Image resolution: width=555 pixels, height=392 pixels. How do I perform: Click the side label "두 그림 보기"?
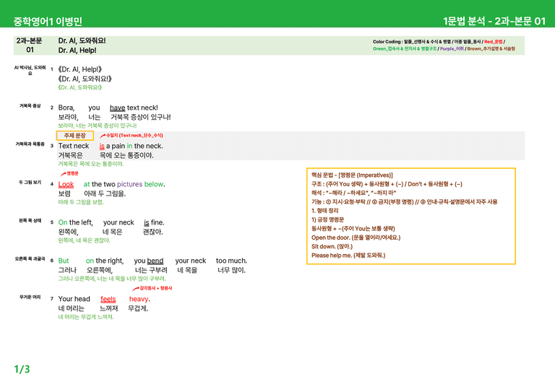(x=30, y=183)
